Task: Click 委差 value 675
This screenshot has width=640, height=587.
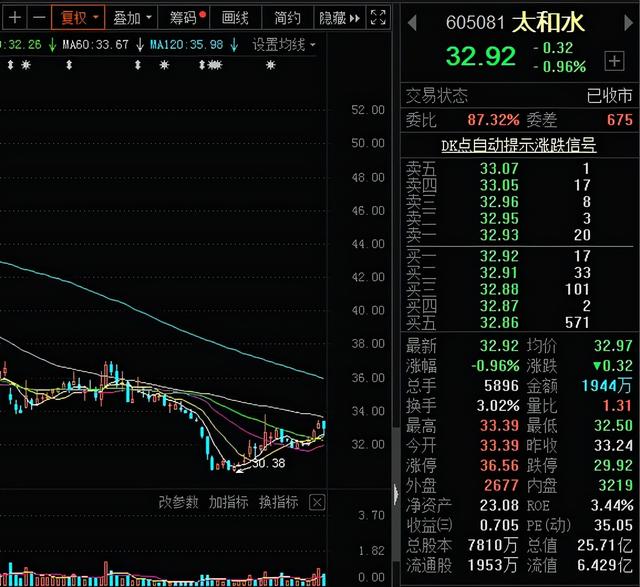Action: click(x=620, y=120)
